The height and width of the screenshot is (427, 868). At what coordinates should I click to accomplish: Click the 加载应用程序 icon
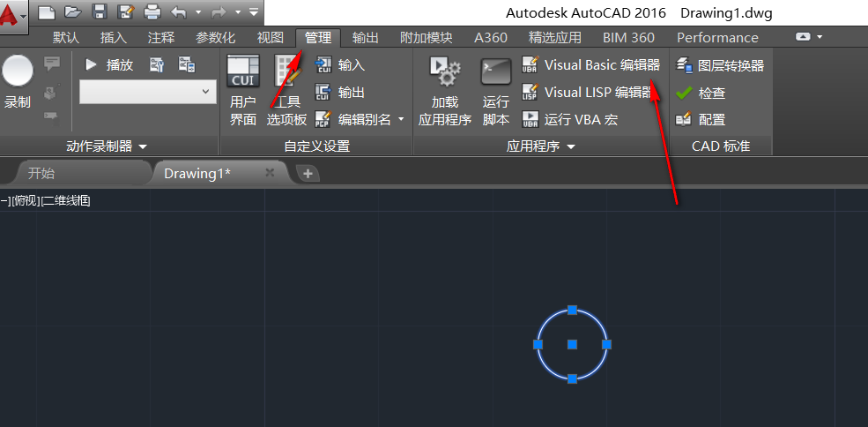[x=445, y=90]
